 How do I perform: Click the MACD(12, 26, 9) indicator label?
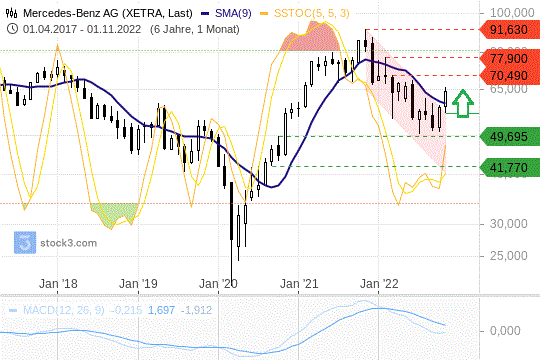coord(63,310)
